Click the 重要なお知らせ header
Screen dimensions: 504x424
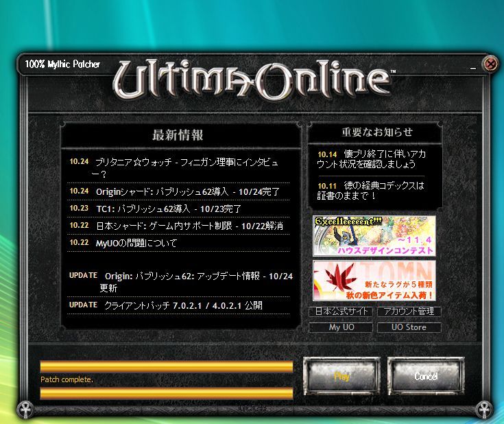pyautogui.click(x=377, y=132)
